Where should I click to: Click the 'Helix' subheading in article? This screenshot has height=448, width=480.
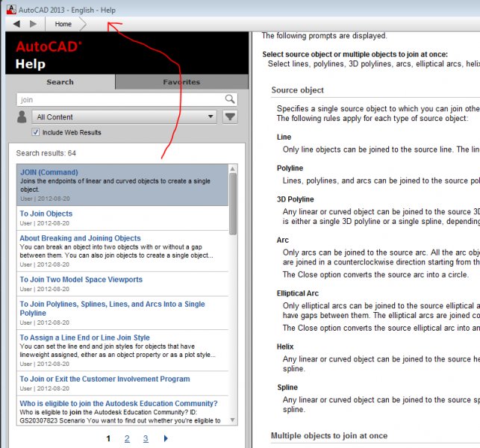point(285,346)
